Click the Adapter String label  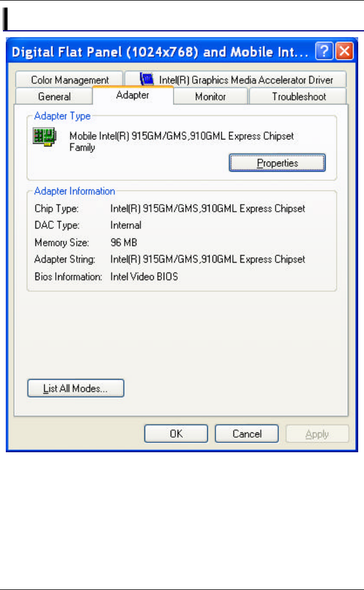point(64,259)
